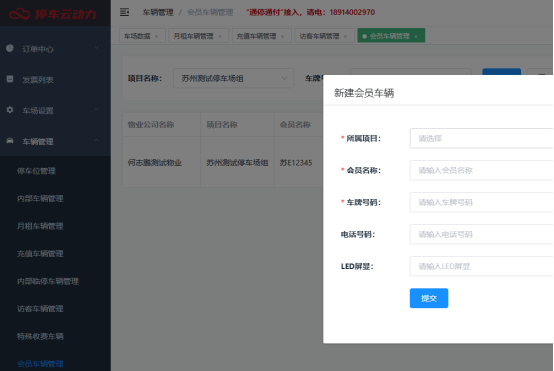
Task: Open the 项目名称 dropdown 苏州测试停车场组
Action: [x=233, y=78]
